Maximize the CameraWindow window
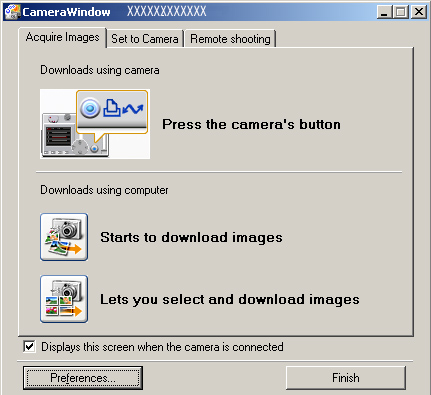The image size is (431, 395). (401, 12)
